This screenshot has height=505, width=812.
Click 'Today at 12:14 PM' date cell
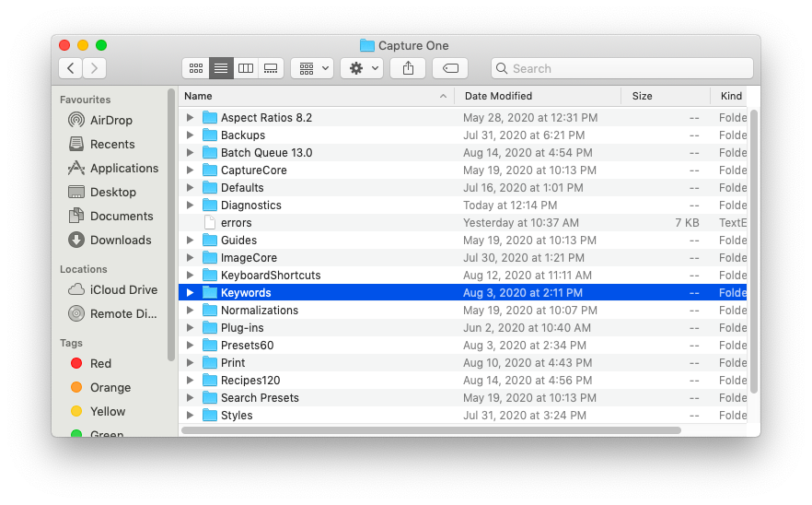pyautogui.click(x=510, y=206)
